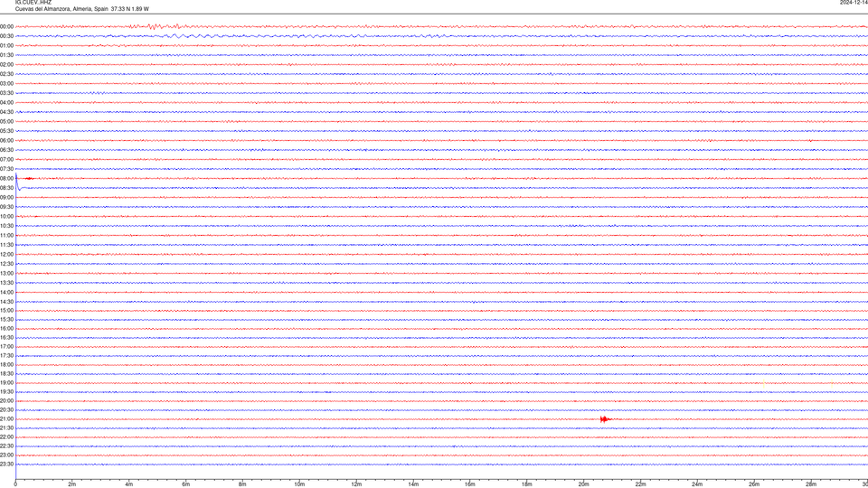Select the 03:30 trace time label
Screen dimensions: 868x488
6,93
